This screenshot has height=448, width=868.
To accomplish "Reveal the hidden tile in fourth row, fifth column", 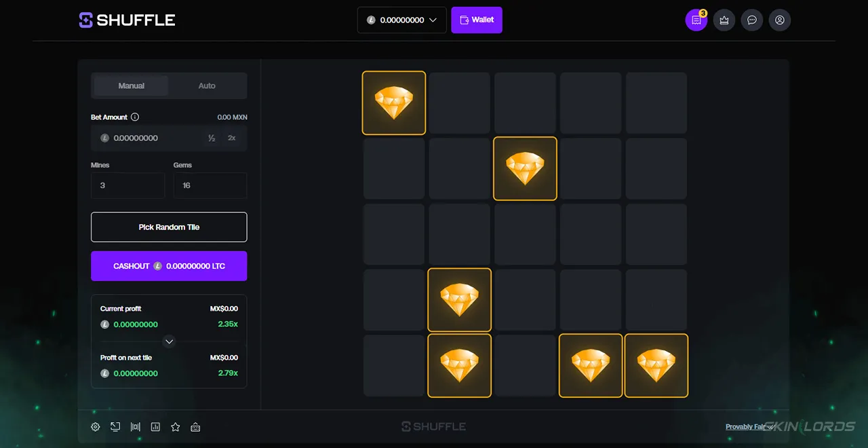I will (656, 300).
